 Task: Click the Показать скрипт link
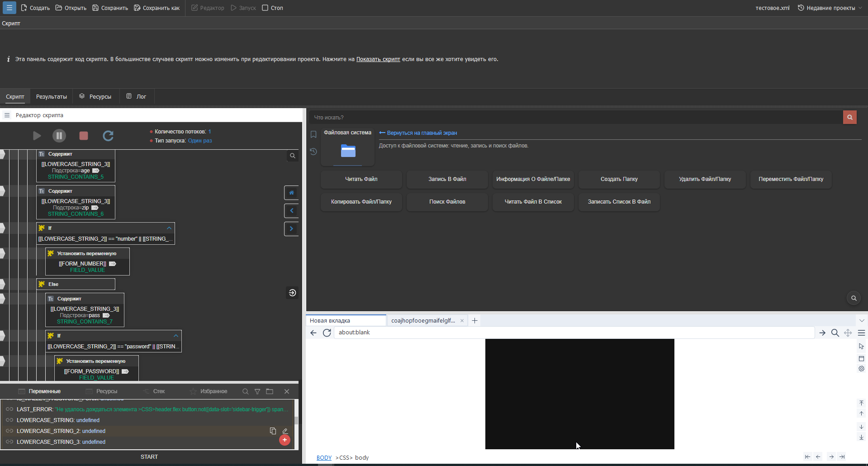coord(378,59)
